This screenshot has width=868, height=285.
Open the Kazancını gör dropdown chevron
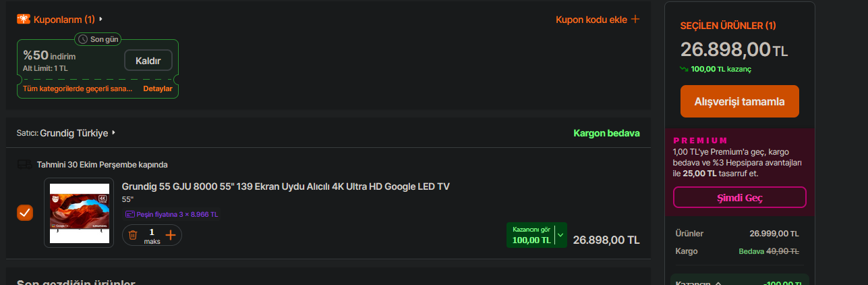tap(560, 235)
